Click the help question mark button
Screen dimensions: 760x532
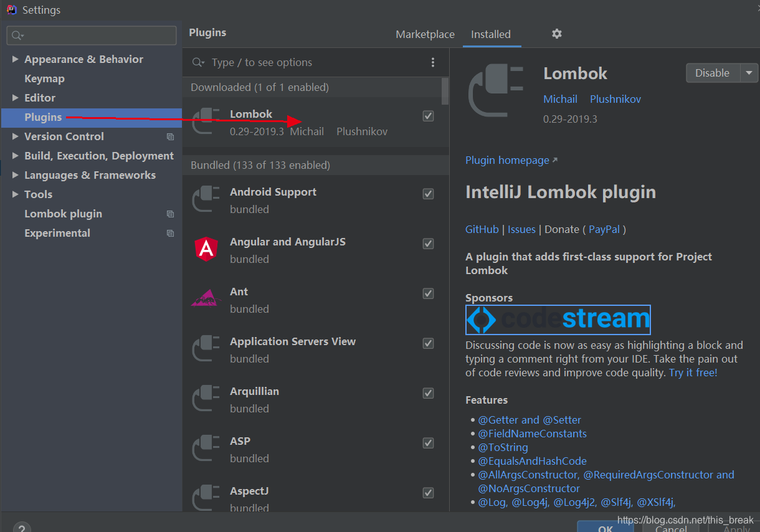pos(22,526)
